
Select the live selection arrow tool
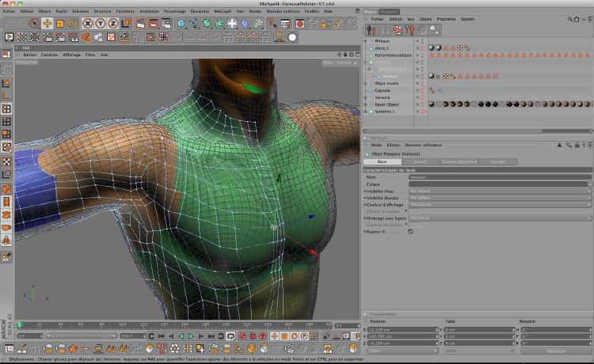35,24
